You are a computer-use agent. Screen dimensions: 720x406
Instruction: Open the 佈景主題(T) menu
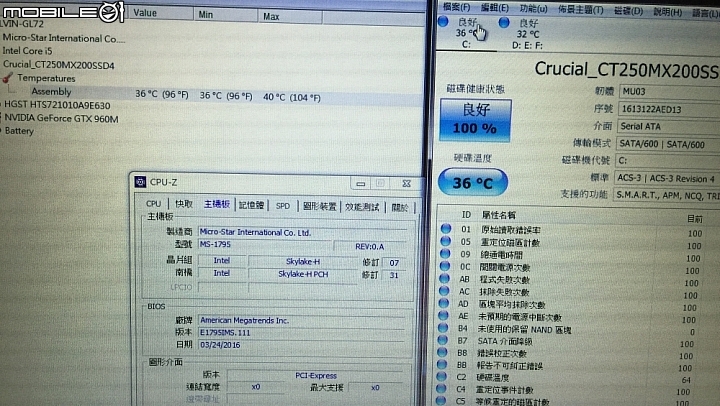580,9
